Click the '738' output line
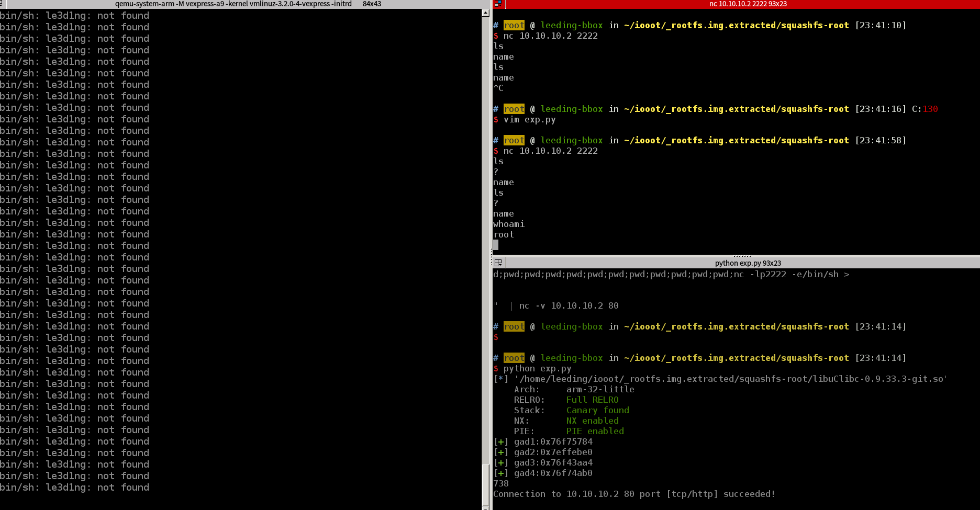The width and height of the screenshot is (980, 510). (500, 483)
